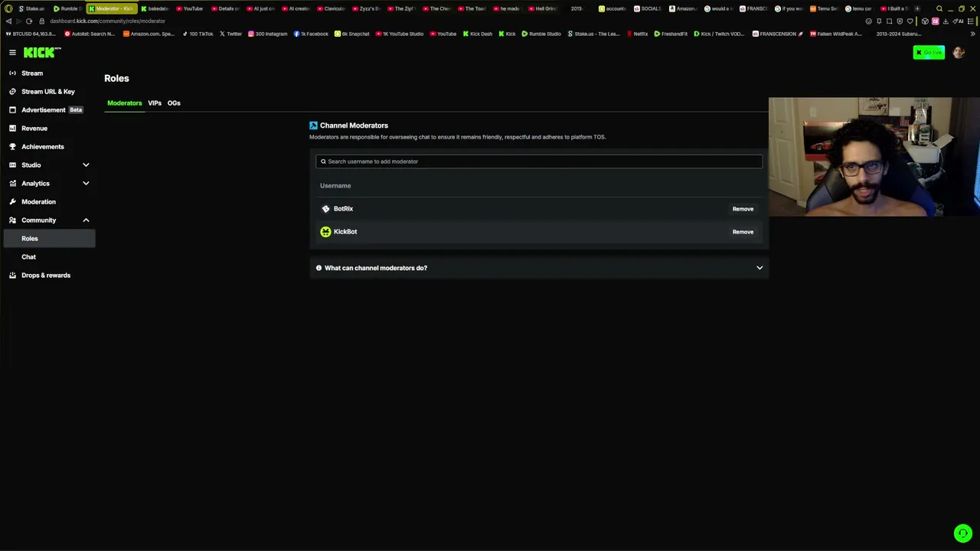980x551 pixels.
Task: Click the Stream URL & Key link icon
Action: point(12,92)
